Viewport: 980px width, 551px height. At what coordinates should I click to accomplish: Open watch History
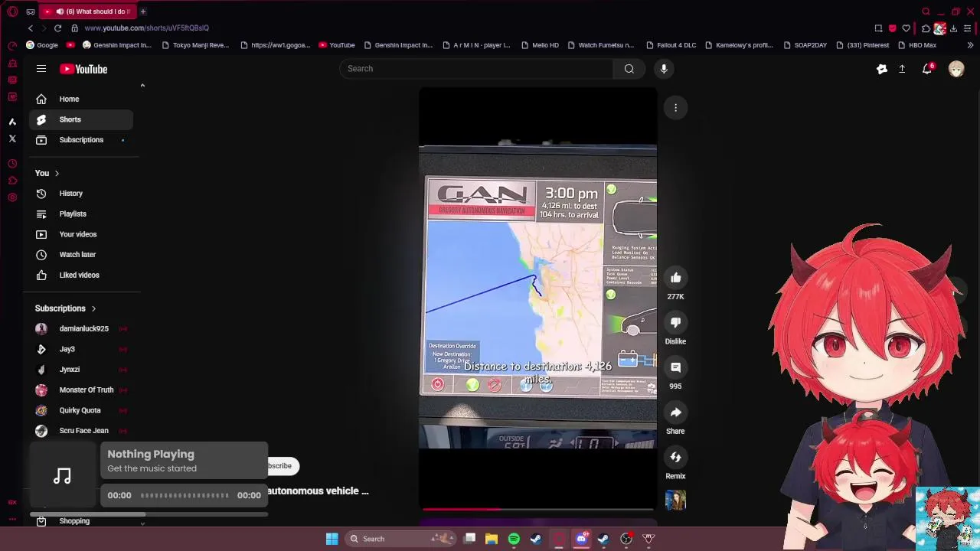pyautogui.click(x=81, y=194)
